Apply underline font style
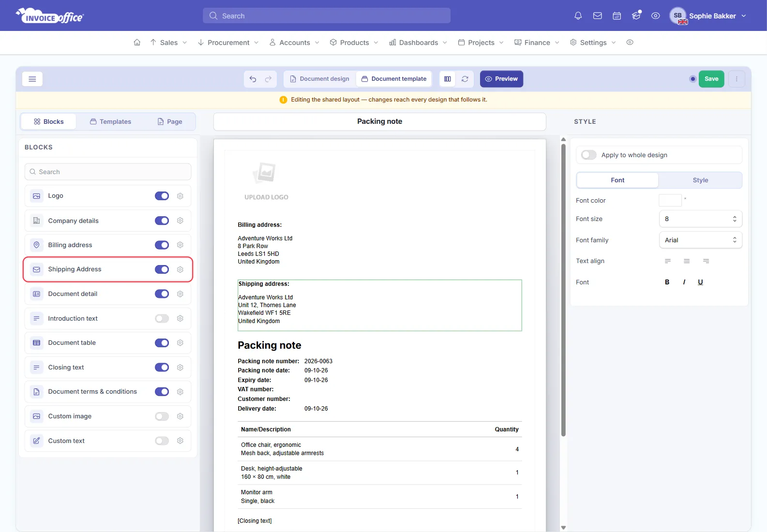The height and width of the screenshot is (532, 767). [x=700, y=282]
